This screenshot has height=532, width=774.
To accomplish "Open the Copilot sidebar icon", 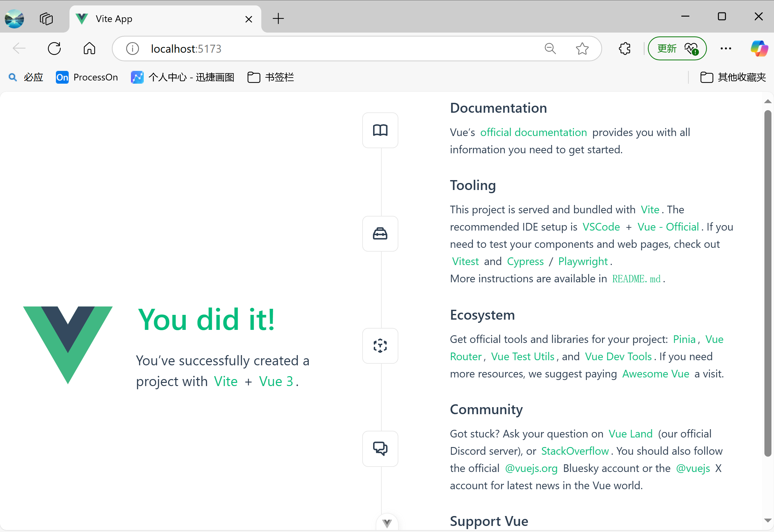I will click(759, 49).
